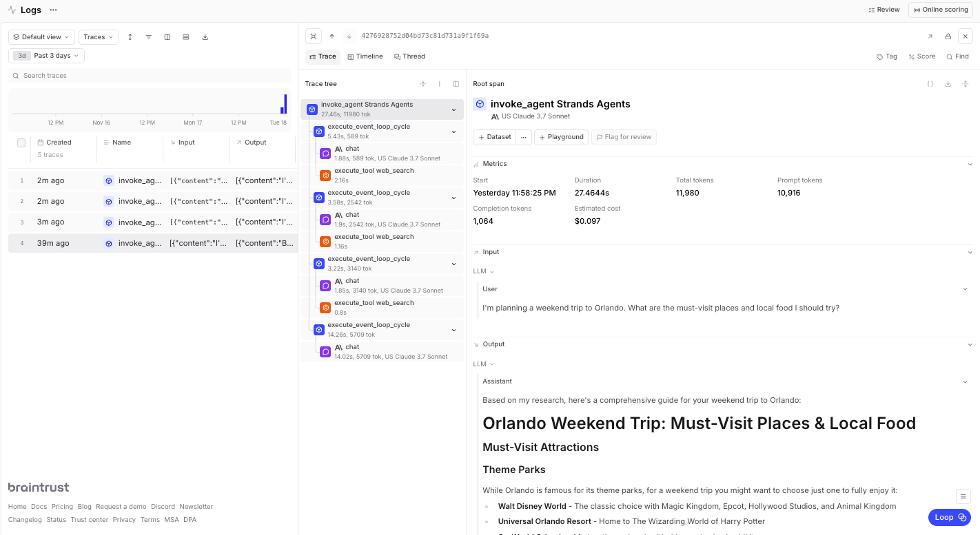Open the Default view dropdown

coord(41,37)
